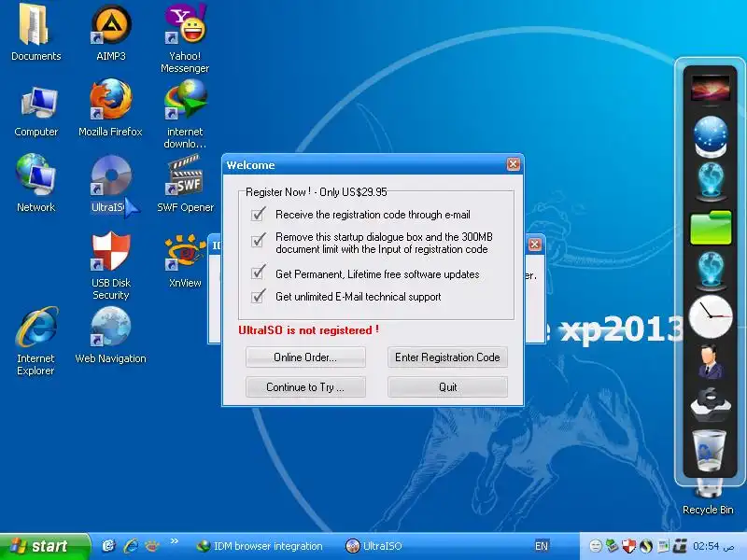Click the green arrow IDM tray icon
747x560 pixels.
[612, 546]
